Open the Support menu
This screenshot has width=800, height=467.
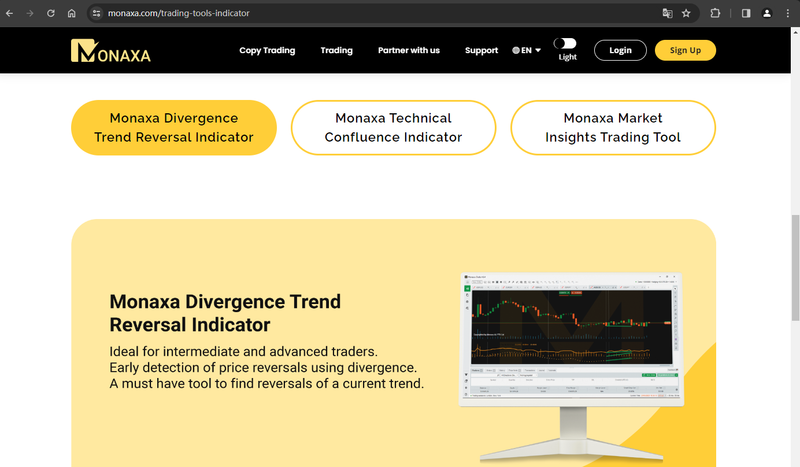(481, 50)
